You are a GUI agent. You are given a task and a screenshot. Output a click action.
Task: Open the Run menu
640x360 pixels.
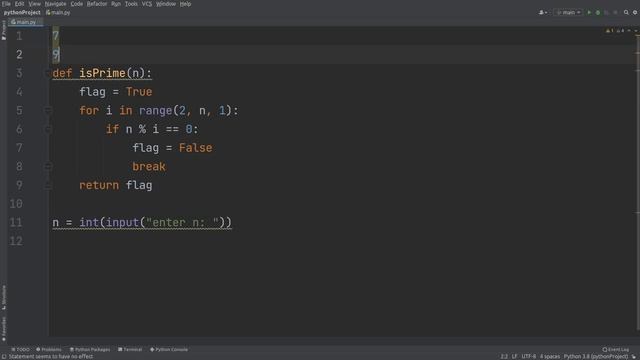click(116, 4)
